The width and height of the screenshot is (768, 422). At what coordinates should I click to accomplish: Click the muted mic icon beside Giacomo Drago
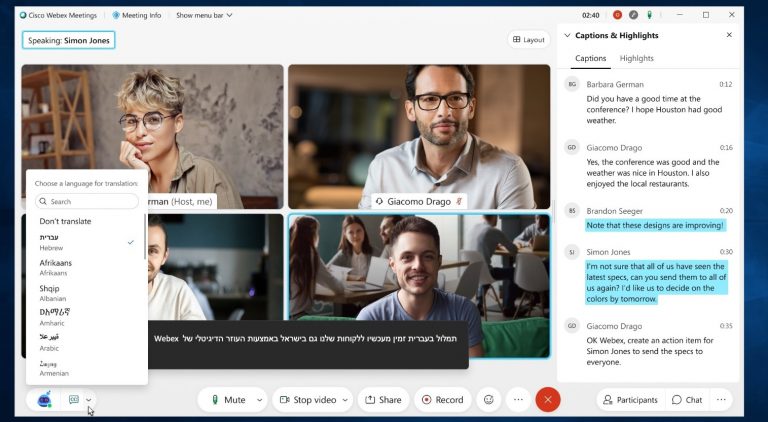459,201
